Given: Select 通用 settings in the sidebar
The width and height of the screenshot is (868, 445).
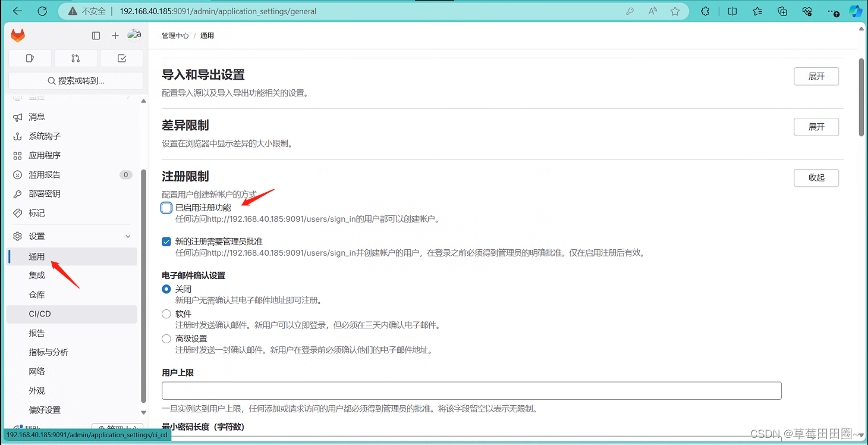Looking at the screenshot, I should 72,256.
